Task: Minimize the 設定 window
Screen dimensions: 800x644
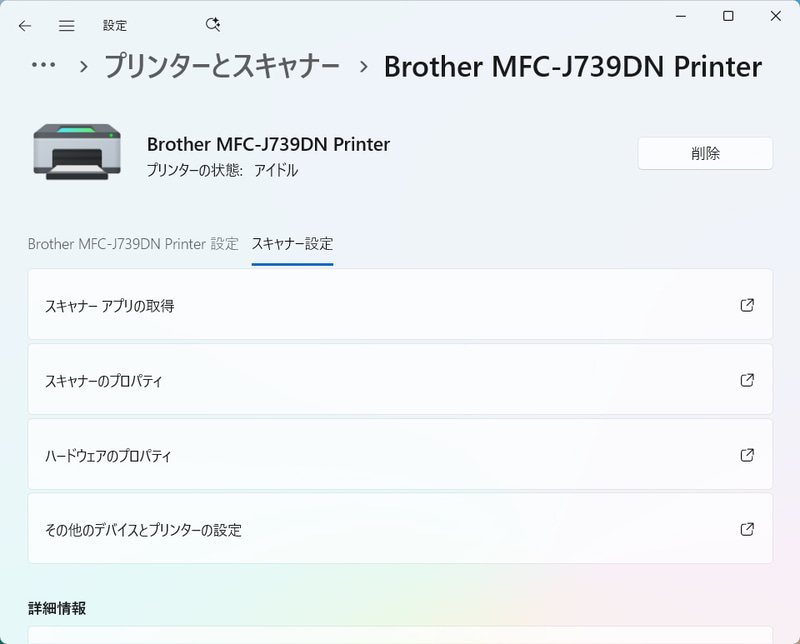Action: pyautogui.click(x=681, y=16)
